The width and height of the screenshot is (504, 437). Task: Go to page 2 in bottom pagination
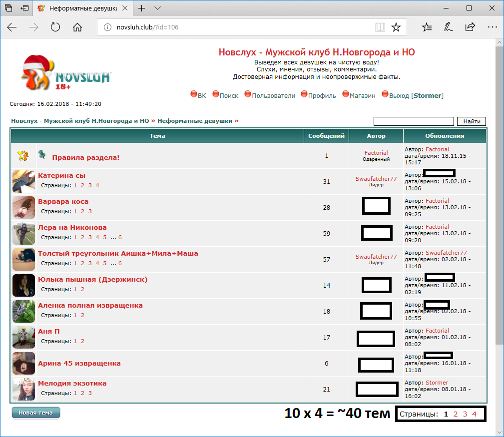pos(456,414)
